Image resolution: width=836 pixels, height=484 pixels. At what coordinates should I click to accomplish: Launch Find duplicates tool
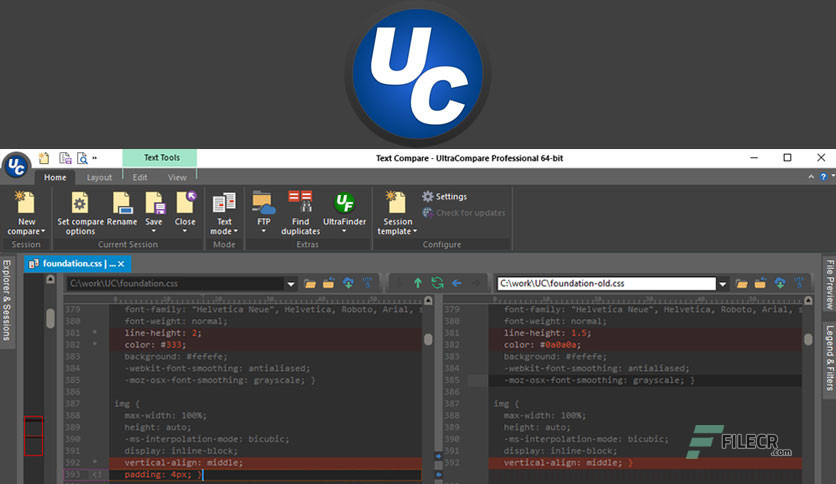300,213
